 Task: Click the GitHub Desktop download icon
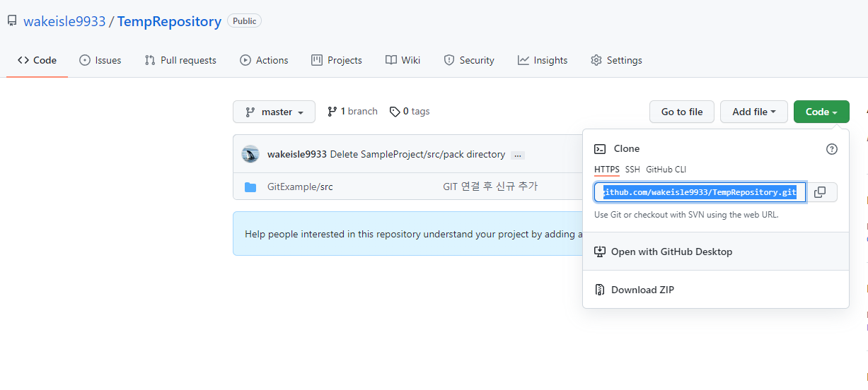[600, 252]
